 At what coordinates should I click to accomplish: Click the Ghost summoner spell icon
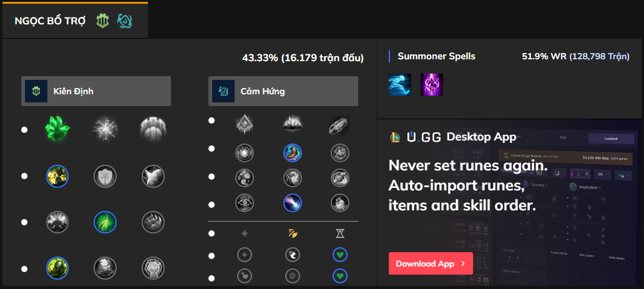click(400, 84)
